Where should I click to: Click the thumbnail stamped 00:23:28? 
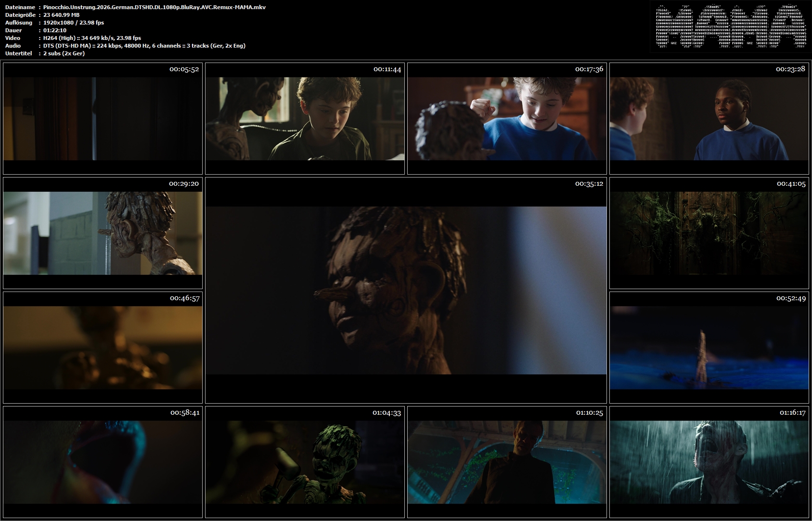coord(709,118)
